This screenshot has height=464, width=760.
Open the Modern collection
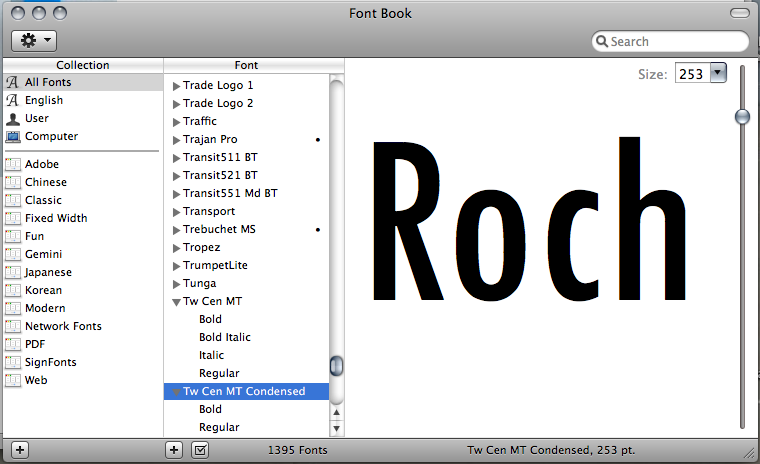point(83,308)
